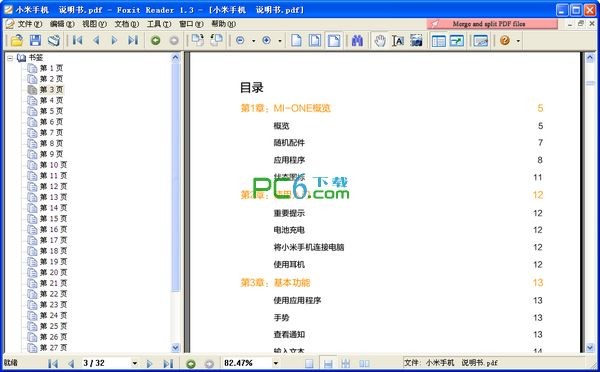Go to first page using the toolbar
Viewport: 600px width, 372px height.
pyautogui.click(x=78, y=40)
